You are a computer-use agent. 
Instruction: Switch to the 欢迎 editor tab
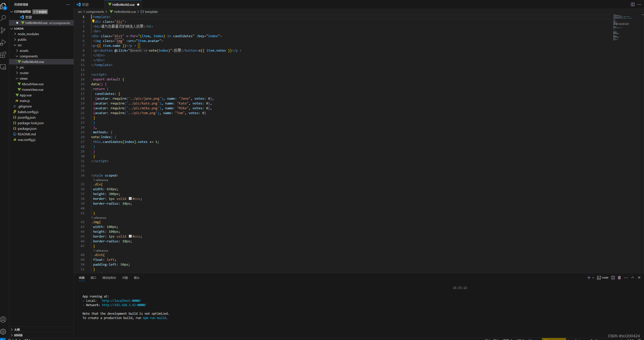pos(85,5)
